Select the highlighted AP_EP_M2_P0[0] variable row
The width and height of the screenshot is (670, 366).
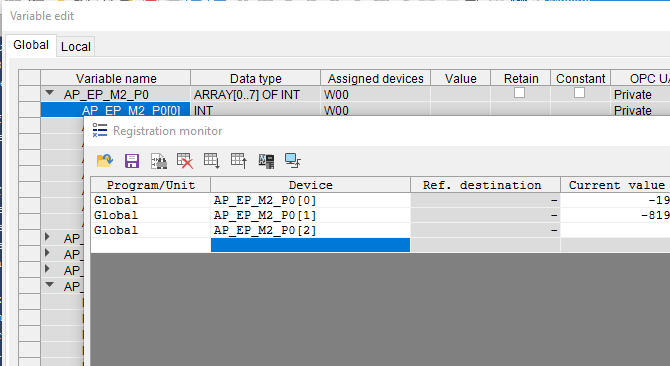coord(116,110)
